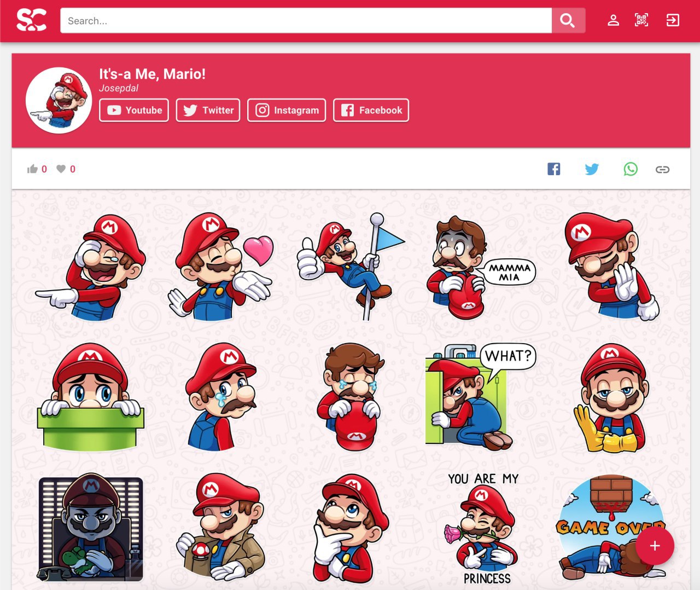Favorite the pack with heart icon

pos(61,169)
